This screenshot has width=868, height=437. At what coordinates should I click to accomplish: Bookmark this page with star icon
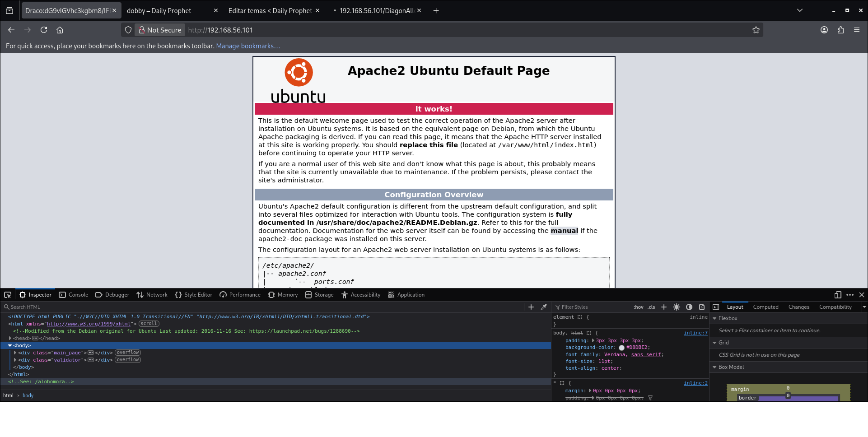(x=756, y=30)
